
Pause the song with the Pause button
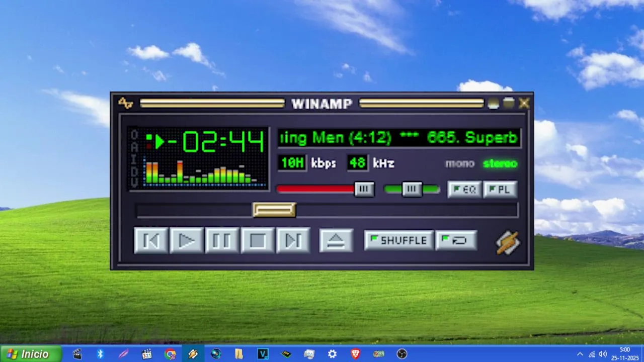tap(222, 240)
